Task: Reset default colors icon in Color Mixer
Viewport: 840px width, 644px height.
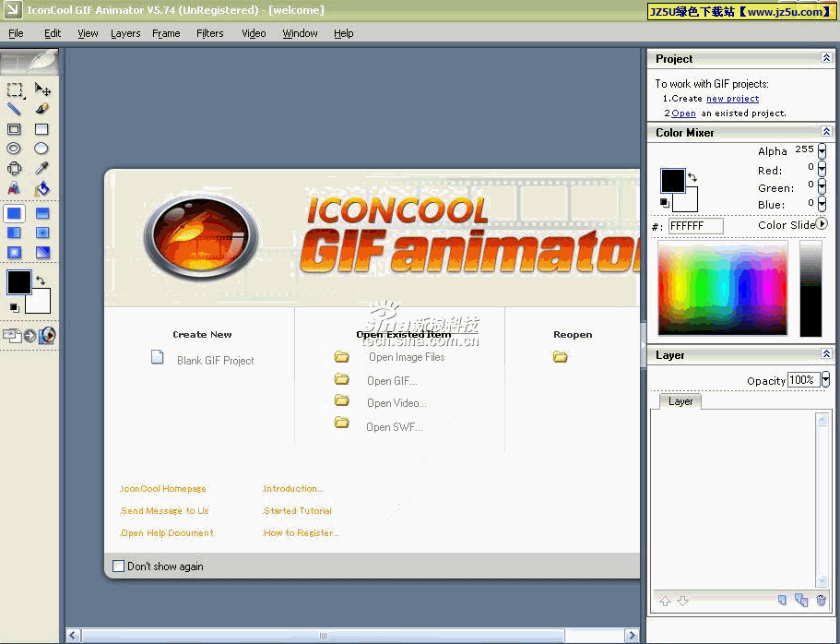Action: coord(665,202)
